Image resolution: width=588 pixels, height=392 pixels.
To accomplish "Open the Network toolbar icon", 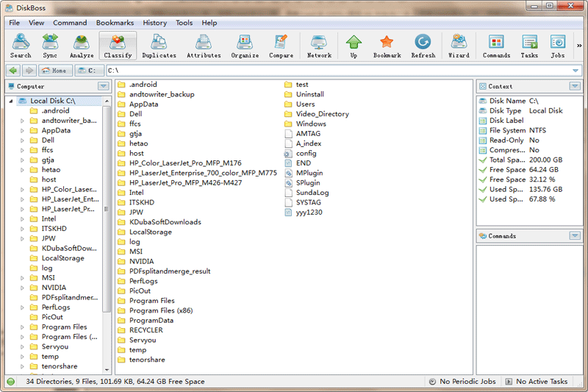I will (x=319, y=46).
